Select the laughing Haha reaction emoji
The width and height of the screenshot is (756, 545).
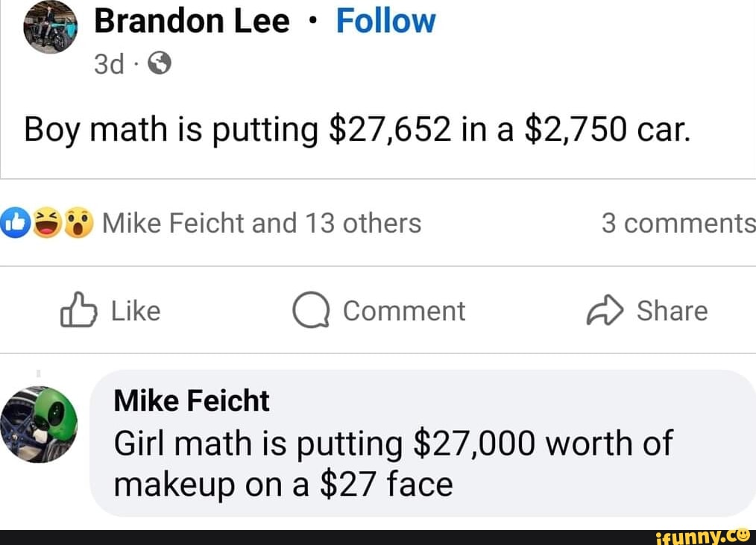[x=46, y=222]
